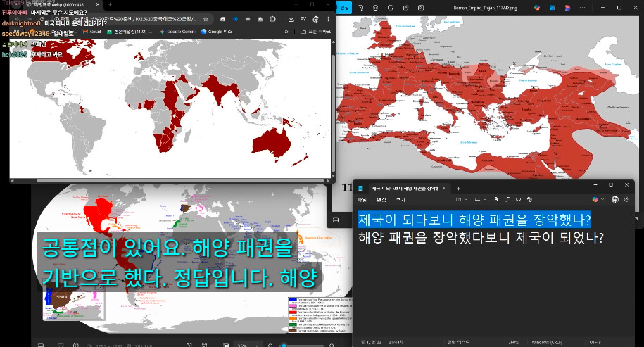Click the blue sound extension icon in browser
This screenshot has width=644, height=347.
(235, 19)
